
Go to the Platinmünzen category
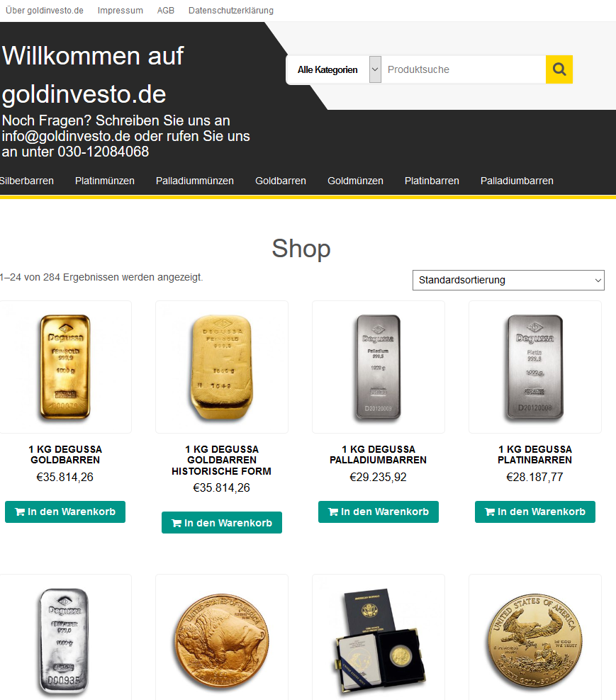[104, 181]
